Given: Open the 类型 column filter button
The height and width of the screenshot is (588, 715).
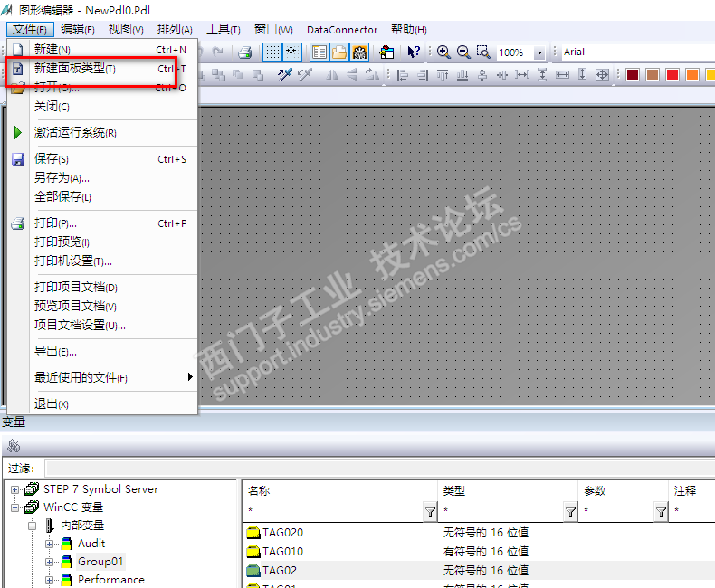Looking at the screenshot, I should click(570, 511).
